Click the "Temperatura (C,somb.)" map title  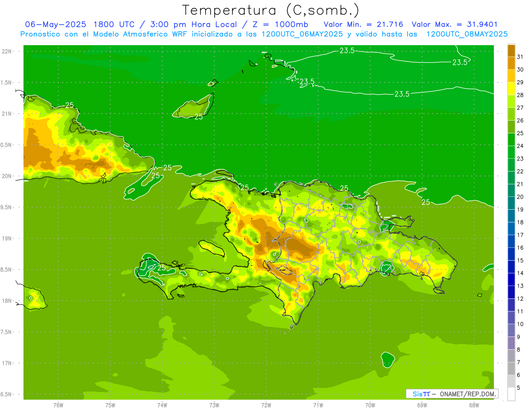tap(270, 10)
